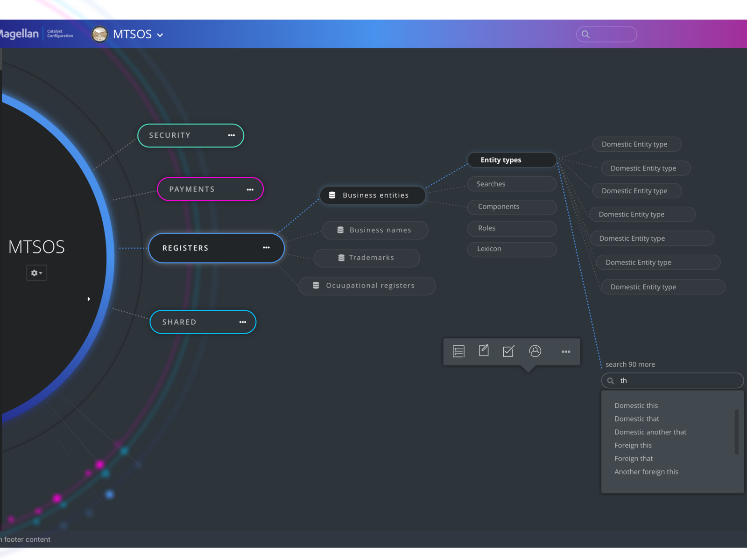Screen dimensions: 747x560
Task: Select the Searches node
Action: pos(512,184)
